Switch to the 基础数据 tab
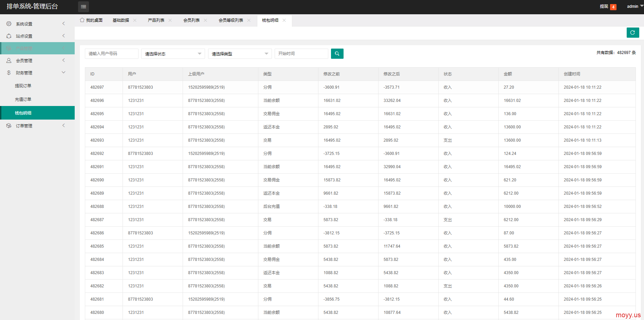The height and width of the screenshot is (320, 644). tap(121, 20)
